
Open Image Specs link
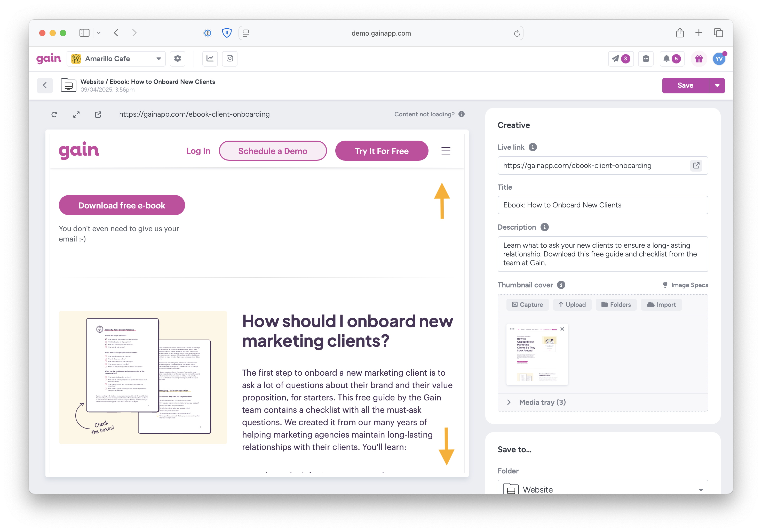pyautogui.click(x=685, y=285)
